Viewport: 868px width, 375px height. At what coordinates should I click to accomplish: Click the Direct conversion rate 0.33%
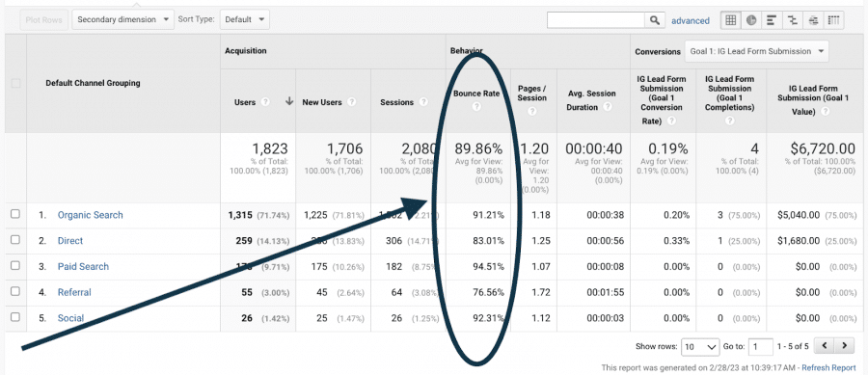pyautogui.click(x=678, y=241)
